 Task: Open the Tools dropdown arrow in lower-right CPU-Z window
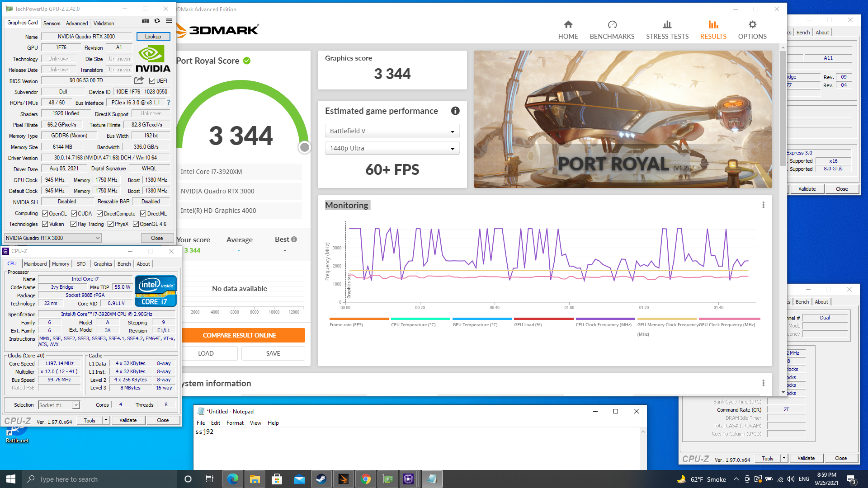coord(784,458)
